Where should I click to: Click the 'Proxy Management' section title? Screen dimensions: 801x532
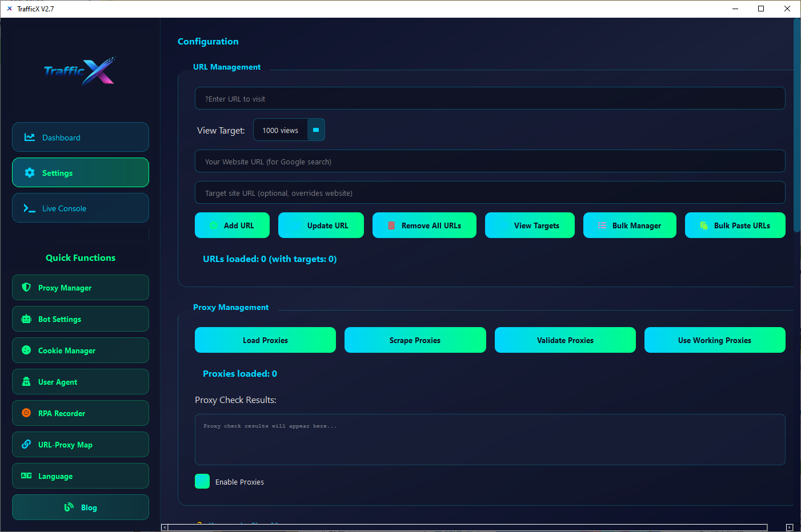coord(231,307)
